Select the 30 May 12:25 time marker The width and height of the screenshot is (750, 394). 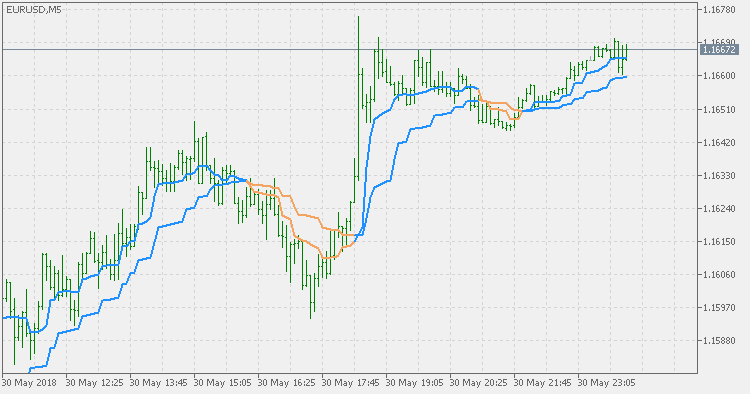pos(94,383)
